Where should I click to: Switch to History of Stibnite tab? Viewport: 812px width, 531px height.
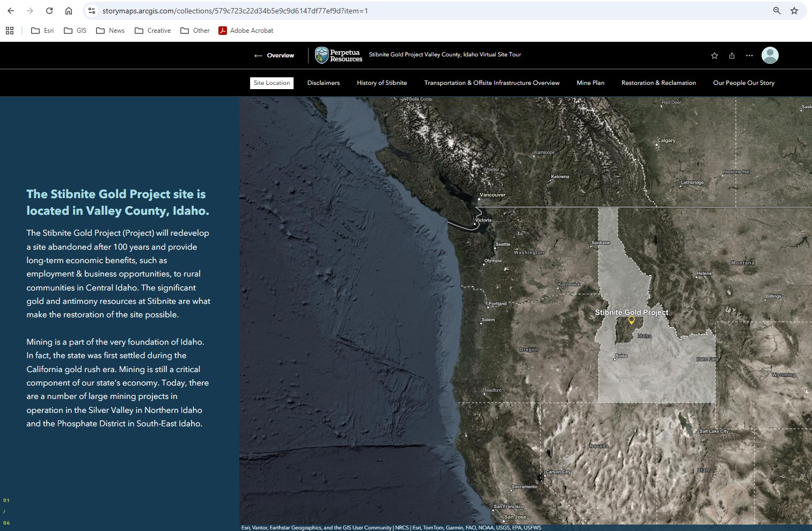coord(382,83)
